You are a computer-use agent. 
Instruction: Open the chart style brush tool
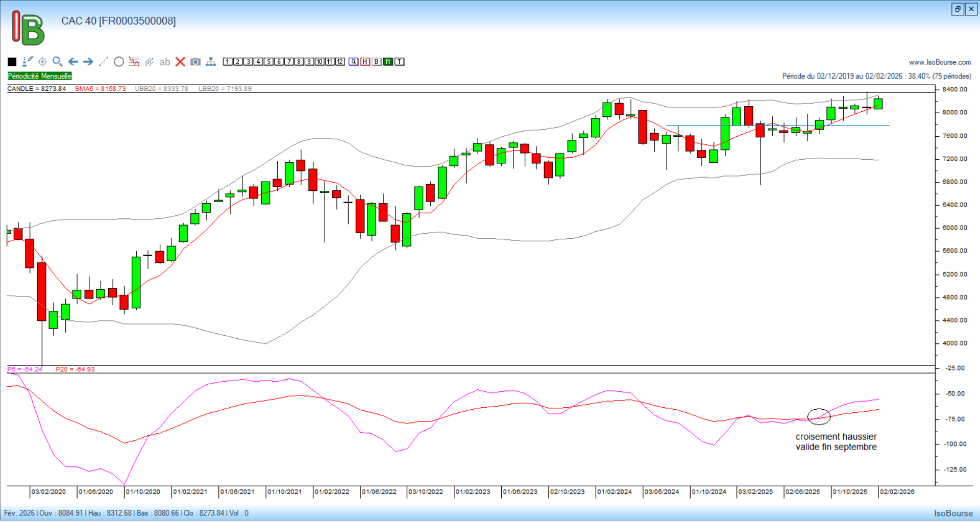click(x=28, y=62)
